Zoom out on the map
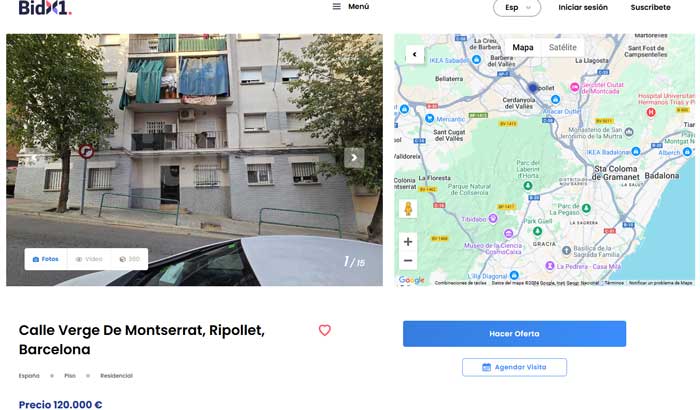 coord(408,260)
